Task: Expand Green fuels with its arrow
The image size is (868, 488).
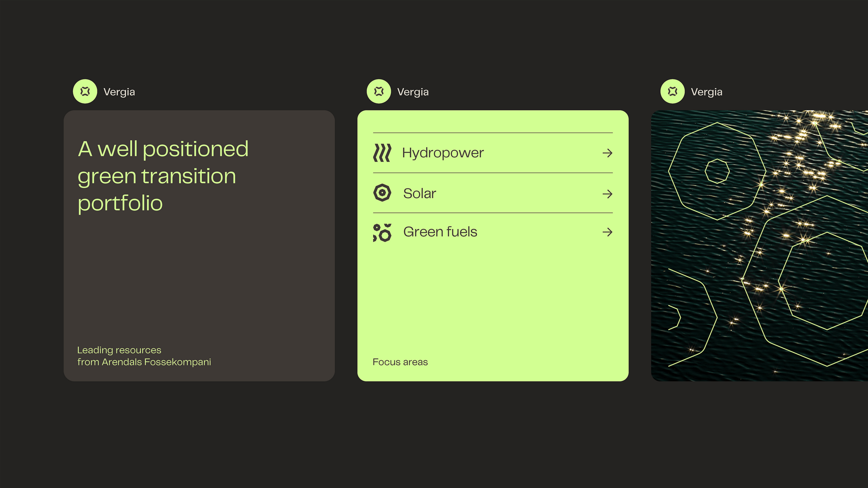Action: tap(607, 232)
